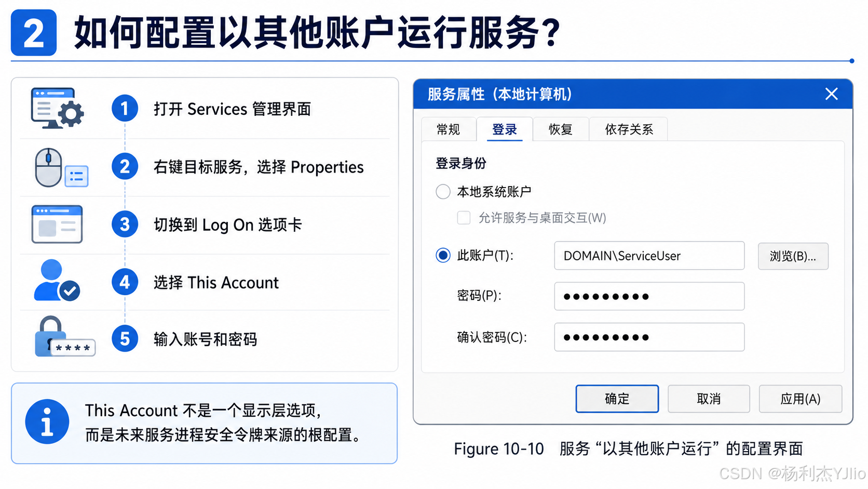Switch to the 常规 tab
Image resolution: width=868 pixels, height=489 pixels.
pos(449,129)
